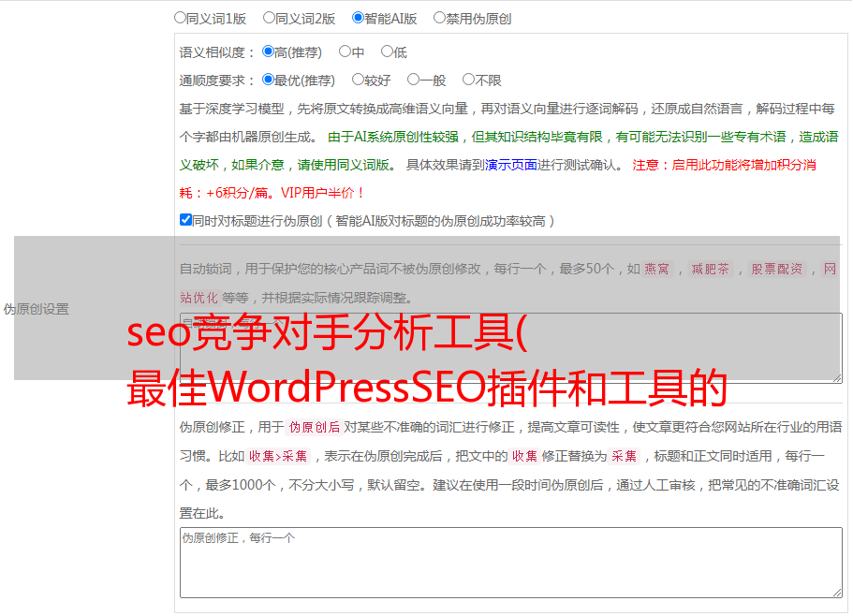Select the 同义词2版 radio option

tap(269, 18)
